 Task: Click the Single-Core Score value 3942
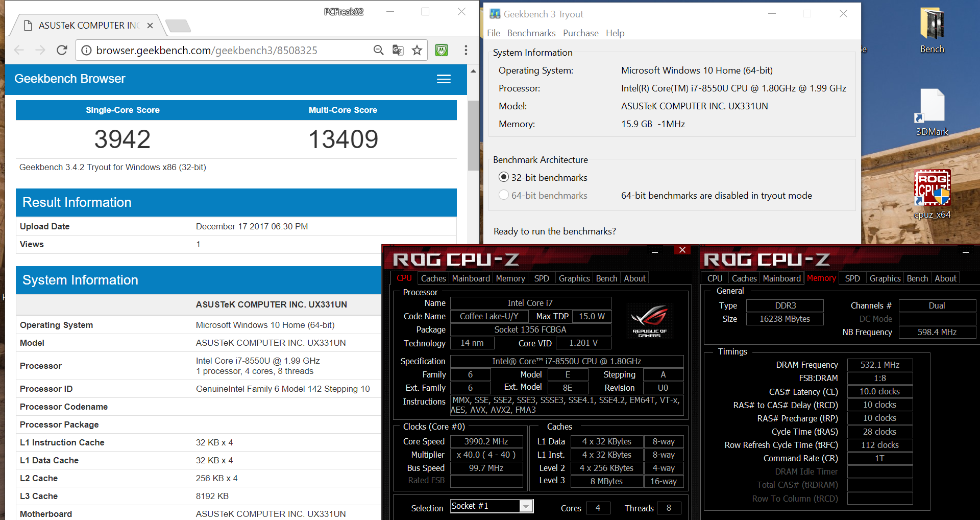pyautogui.click(x=122, y=139)
